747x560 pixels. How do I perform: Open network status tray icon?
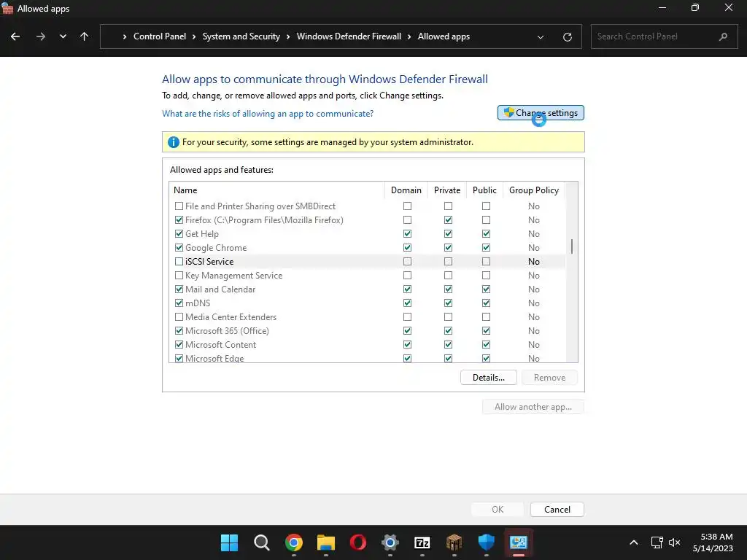click(x=657, y=542)
